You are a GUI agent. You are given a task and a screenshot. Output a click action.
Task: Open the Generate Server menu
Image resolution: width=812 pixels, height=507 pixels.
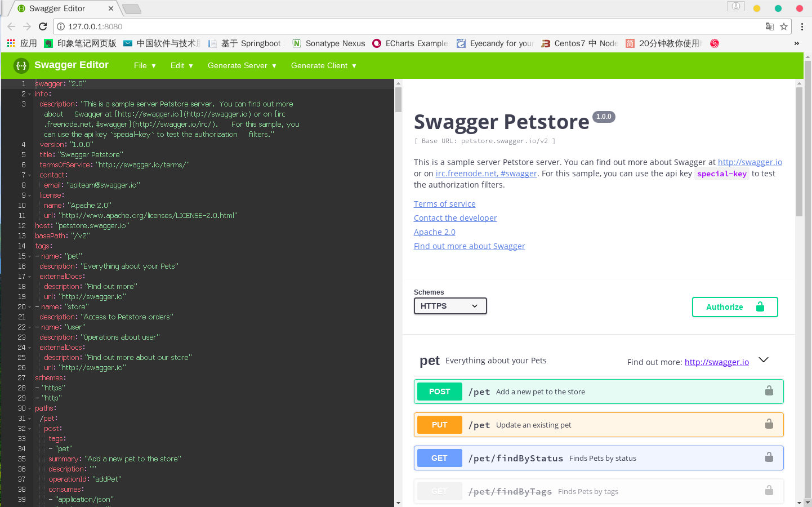[x=242, y=65]
